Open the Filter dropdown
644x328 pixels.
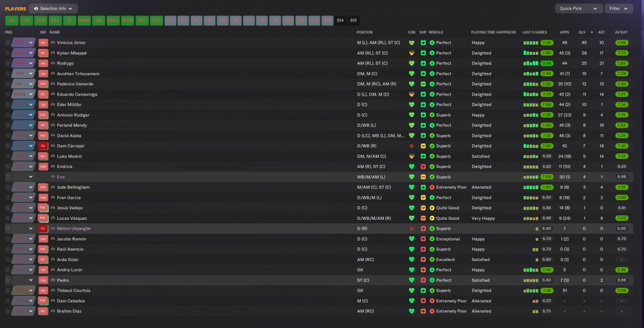619,9
